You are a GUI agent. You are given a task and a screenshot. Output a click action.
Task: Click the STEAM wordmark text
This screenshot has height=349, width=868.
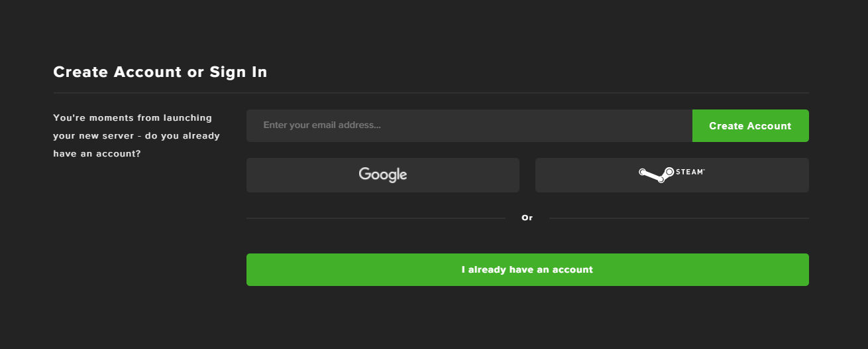[x=690, y=171]
